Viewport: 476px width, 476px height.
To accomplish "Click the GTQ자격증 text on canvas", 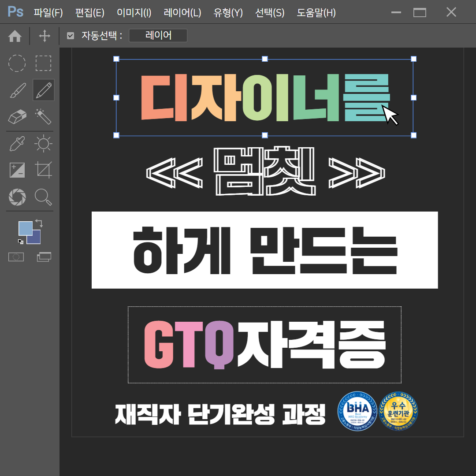I will click(265, 345).
